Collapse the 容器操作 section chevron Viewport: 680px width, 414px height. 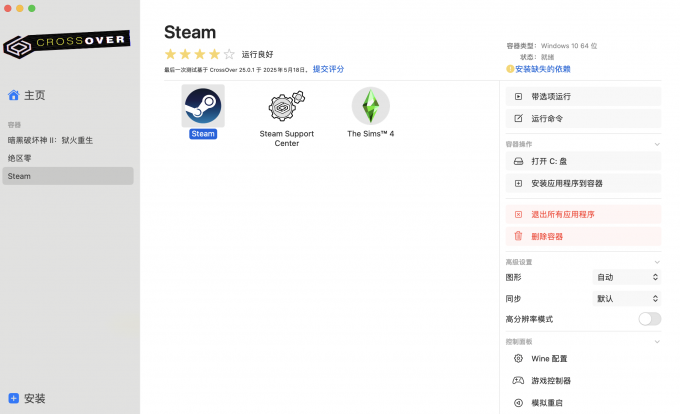click(x=657, y=144)
